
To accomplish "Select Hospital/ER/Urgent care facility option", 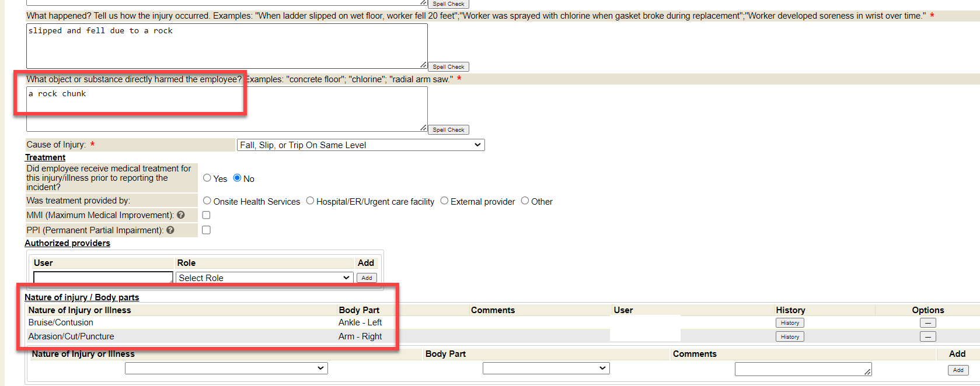I will tap(310, 201).
